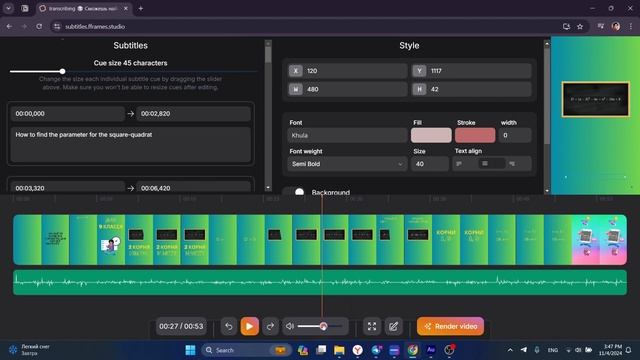Toggle the Background switch
Screen dimensions: 640x360
pyautogui.click(x=295, y=191)
